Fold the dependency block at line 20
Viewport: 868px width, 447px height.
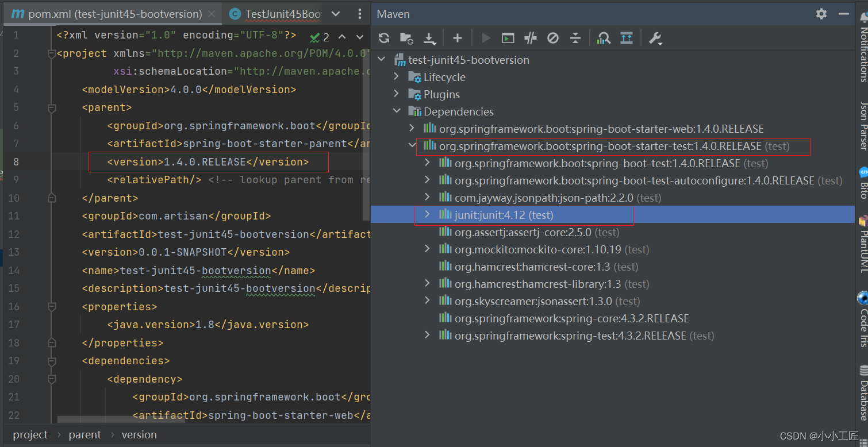(52, 379)
